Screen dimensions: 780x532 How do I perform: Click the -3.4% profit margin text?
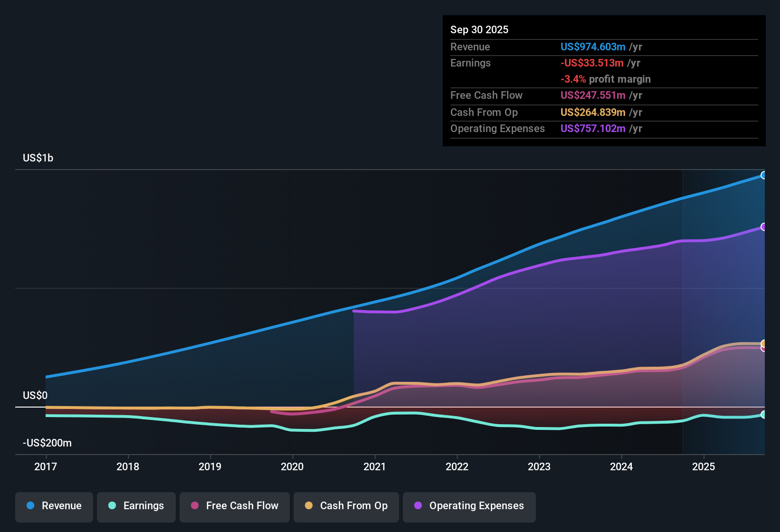coord(606,79)
